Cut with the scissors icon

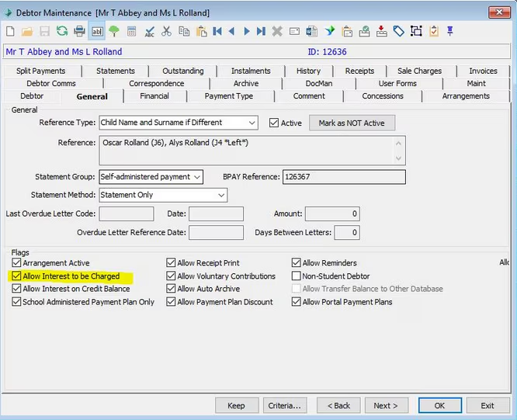(166, 31)
